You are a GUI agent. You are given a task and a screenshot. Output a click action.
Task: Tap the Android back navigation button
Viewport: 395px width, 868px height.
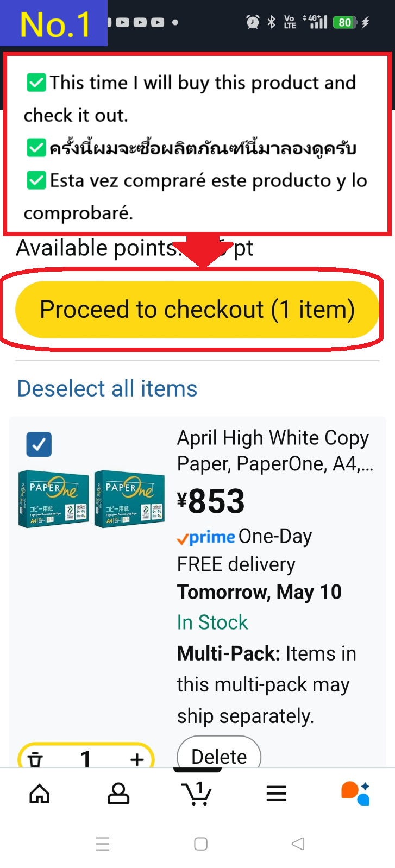tap(297, 844)
